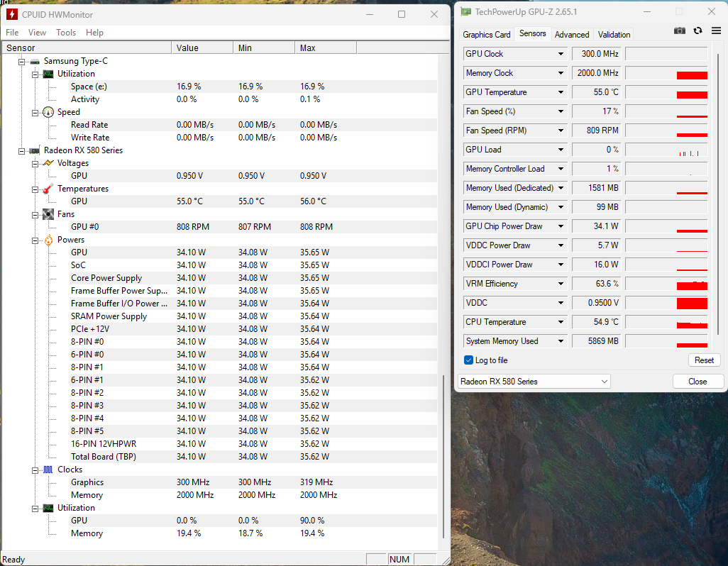Click the Powers flame icon
728x566 pixels.
click(x=48, y=240)
